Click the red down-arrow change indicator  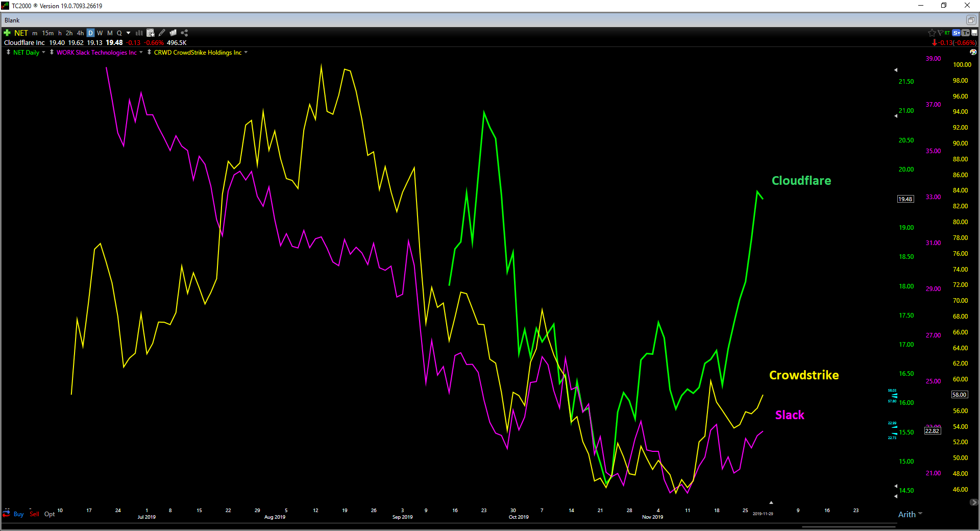[x=934, y=43]
